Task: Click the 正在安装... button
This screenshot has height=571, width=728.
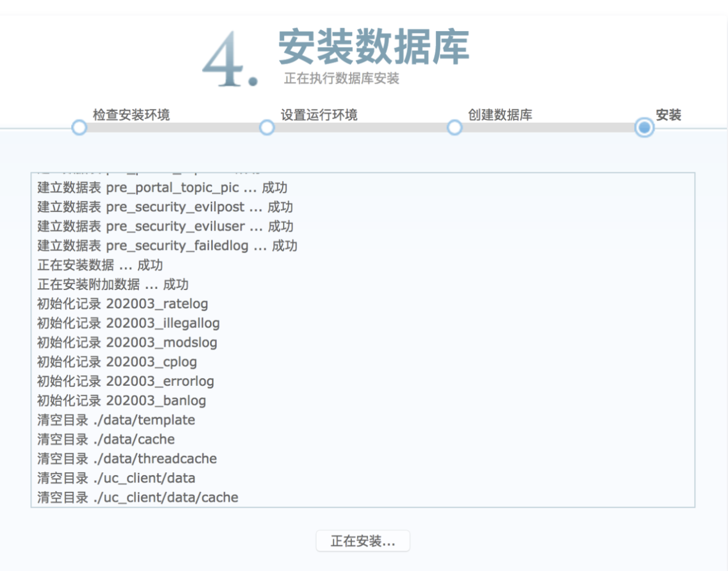Action: (363, 541)
